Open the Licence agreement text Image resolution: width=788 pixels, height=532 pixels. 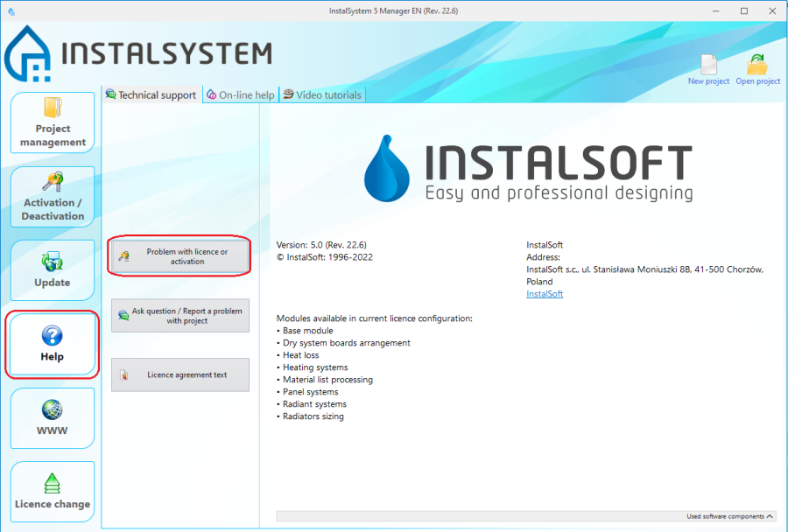(179, 374)
